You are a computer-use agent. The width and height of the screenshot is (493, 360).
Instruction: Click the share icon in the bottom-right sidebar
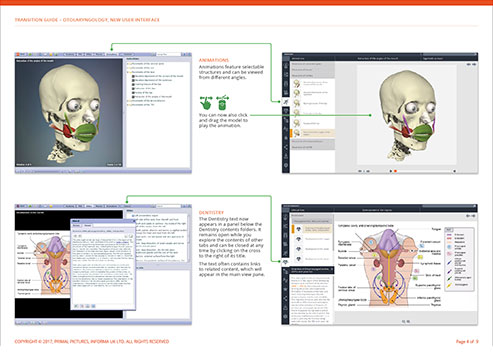[286, 299]
